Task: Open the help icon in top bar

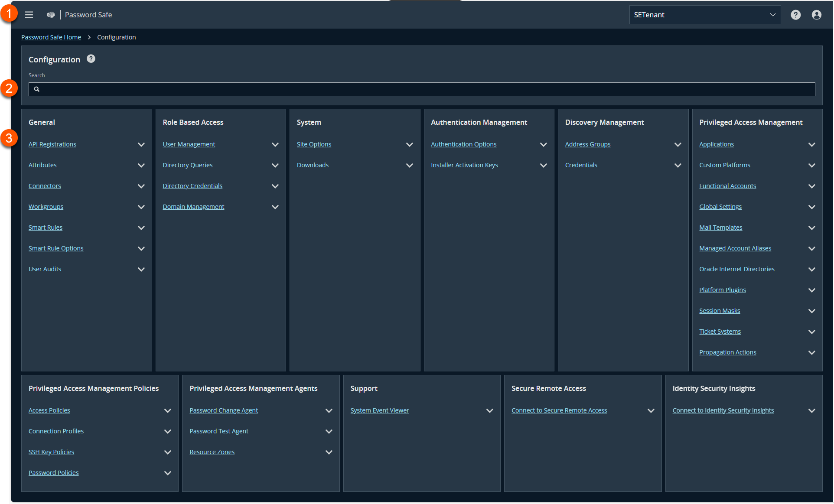Action: pyautogui.click(x=795, y=15)
